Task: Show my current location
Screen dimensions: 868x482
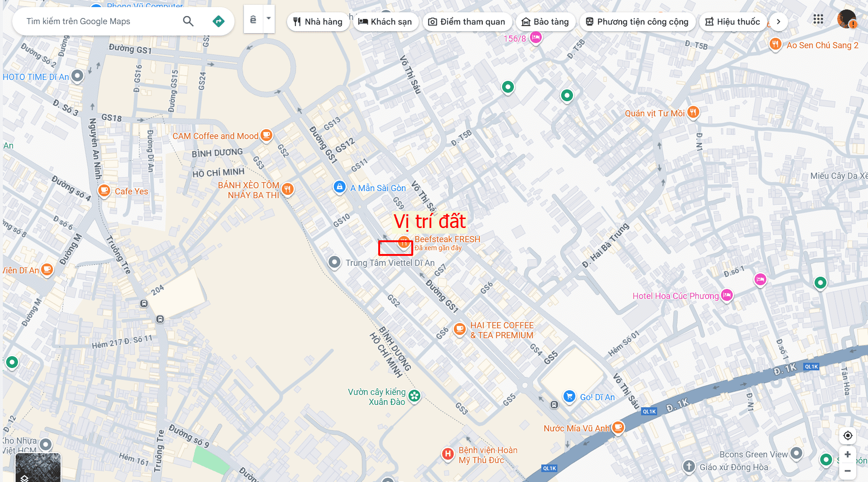Action: 848,436
